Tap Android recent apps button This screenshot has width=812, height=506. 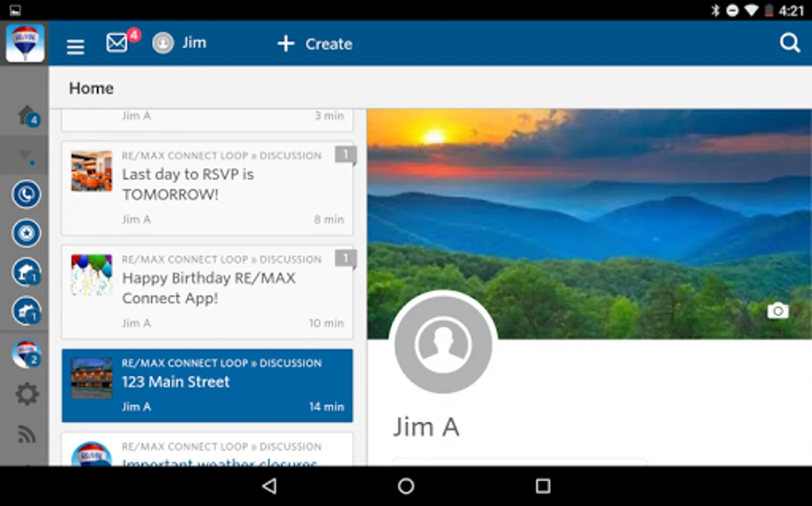(543, 486)
